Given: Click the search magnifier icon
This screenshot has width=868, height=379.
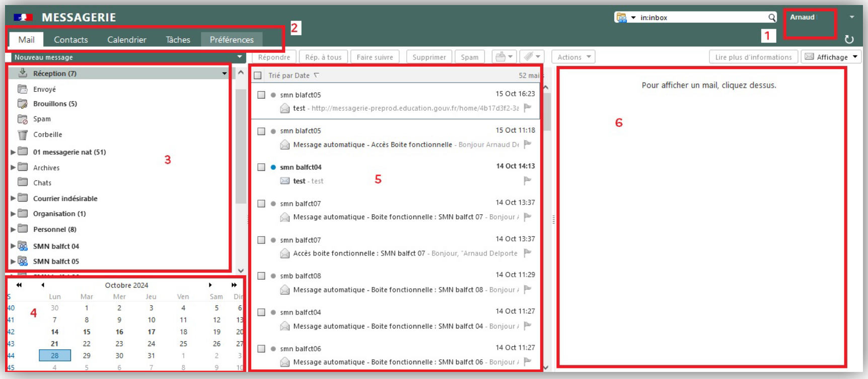Looking at the screenshot, I should click(x=771, y=18).
